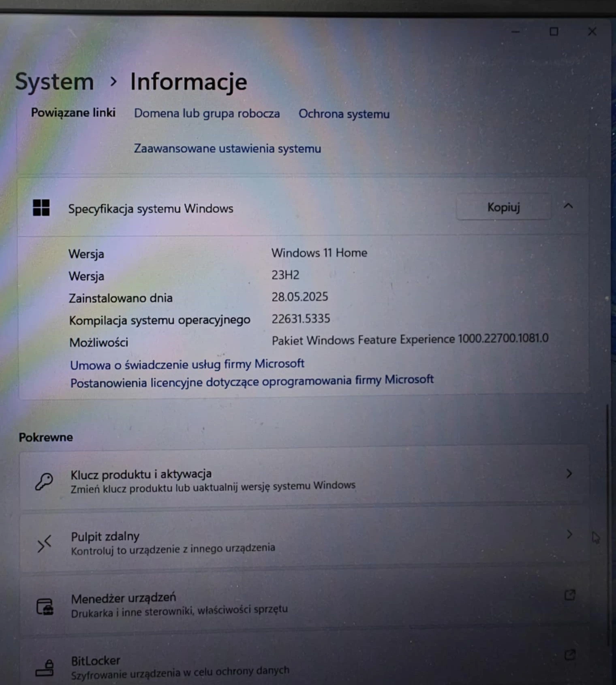
Task: Open Ochrona systemu link
Action: click(x=344, y=114)
